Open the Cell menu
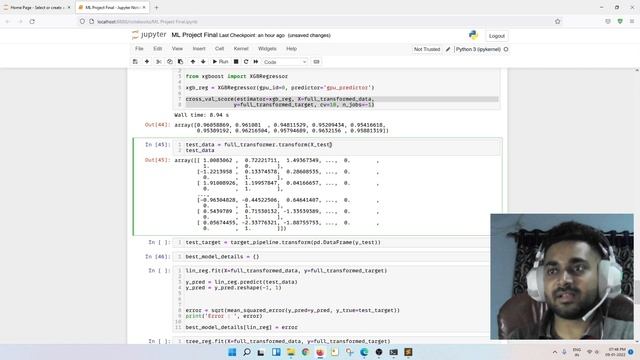 [x=219, y=49]
